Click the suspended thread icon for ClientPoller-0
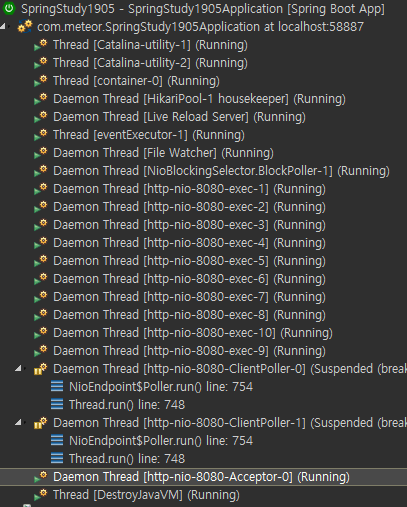This screenshot has height=507, width=407. click(x=41, y=369)
